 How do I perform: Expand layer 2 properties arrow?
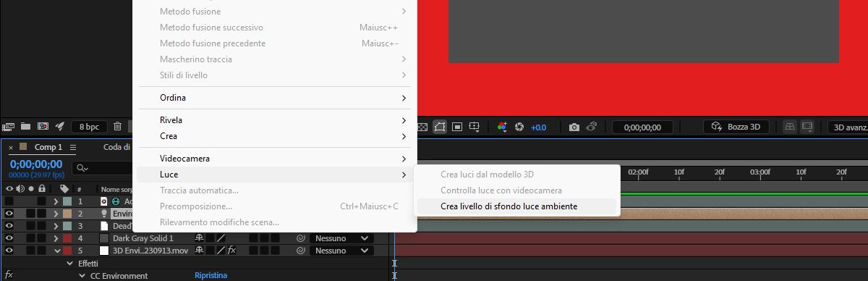coord(56,214)
